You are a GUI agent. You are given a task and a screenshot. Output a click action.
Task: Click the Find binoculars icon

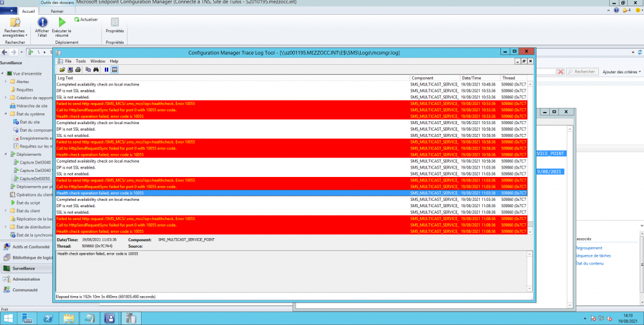96,70
